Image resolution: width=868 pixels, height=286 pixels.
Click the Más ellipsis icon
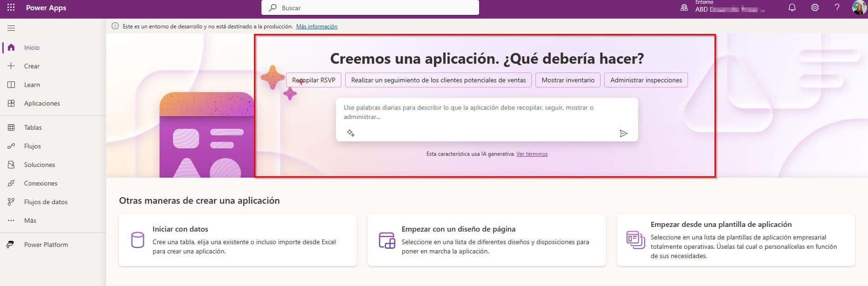(11, 220)
